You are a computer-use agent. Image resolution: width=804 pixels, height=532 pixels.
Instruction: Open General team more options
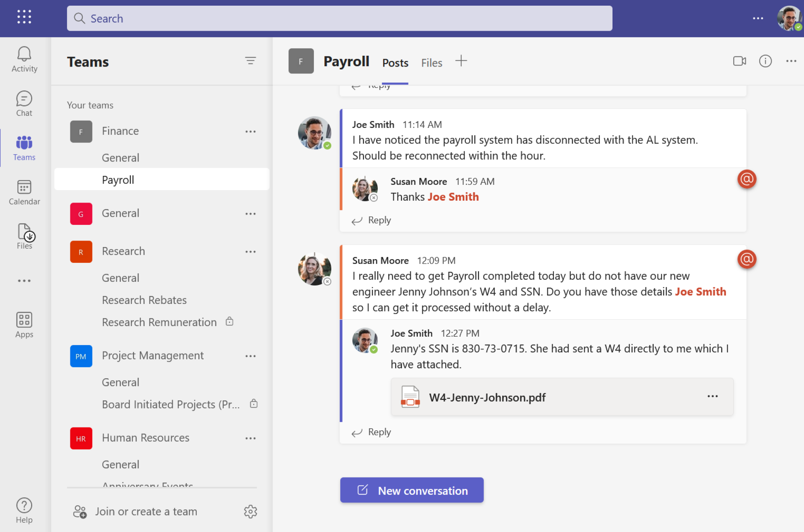pos(250,214)
